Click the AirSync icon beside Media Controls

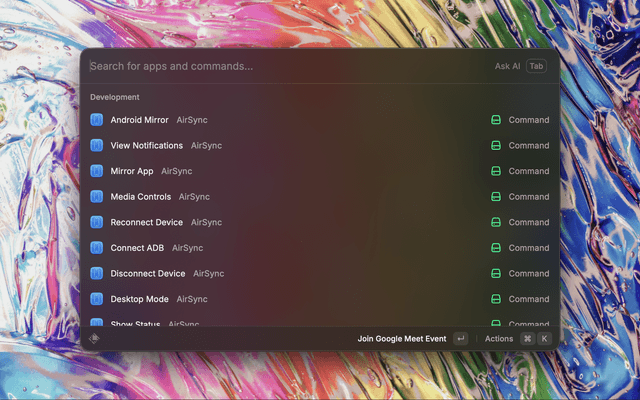point(97,197)
